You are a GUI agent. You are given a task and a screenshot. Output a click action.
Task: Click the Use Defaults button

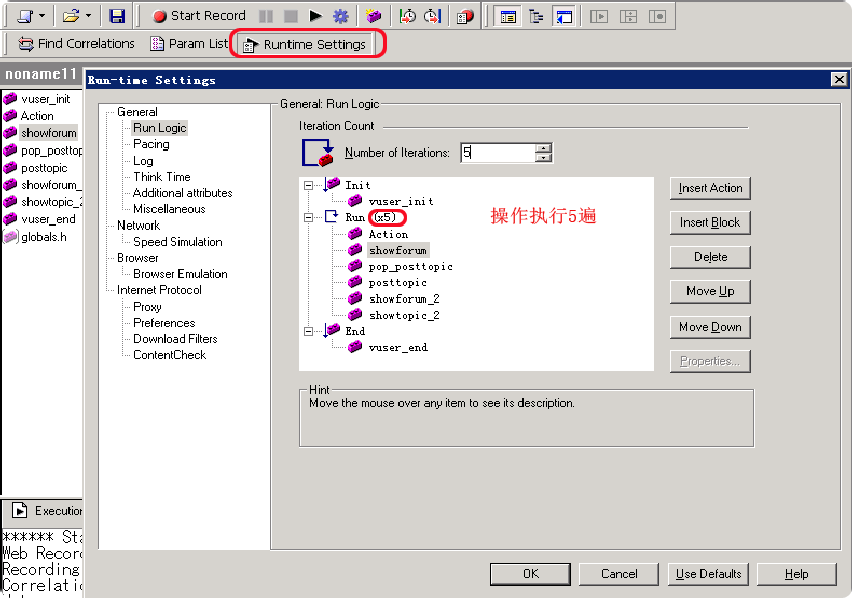point(708,574)
